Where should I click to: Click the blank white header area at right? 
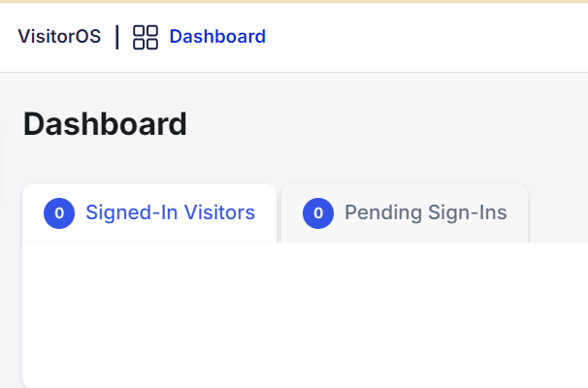click(428, 38)
